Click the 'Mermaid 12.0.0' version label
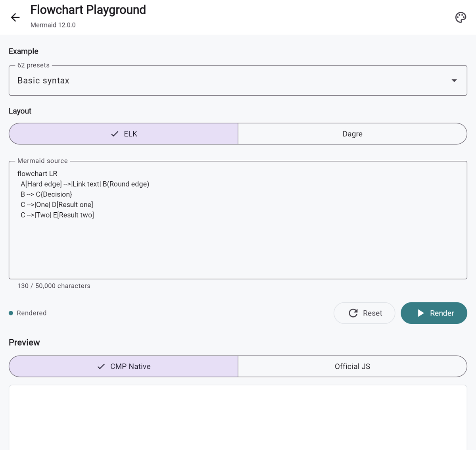 [53, 25]
